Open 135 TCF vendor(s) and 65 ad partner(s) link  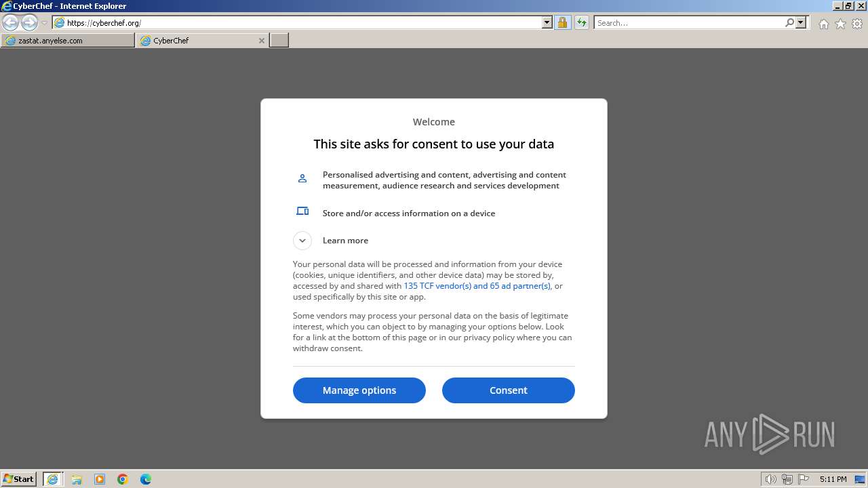tap(477, 286)
